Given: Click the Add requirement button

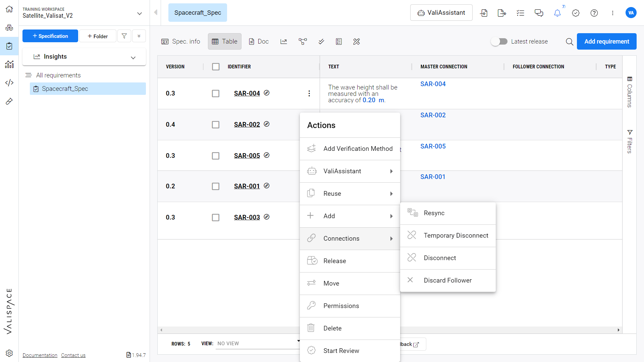Looking at the screenshot, I should (x=606, y=42).
